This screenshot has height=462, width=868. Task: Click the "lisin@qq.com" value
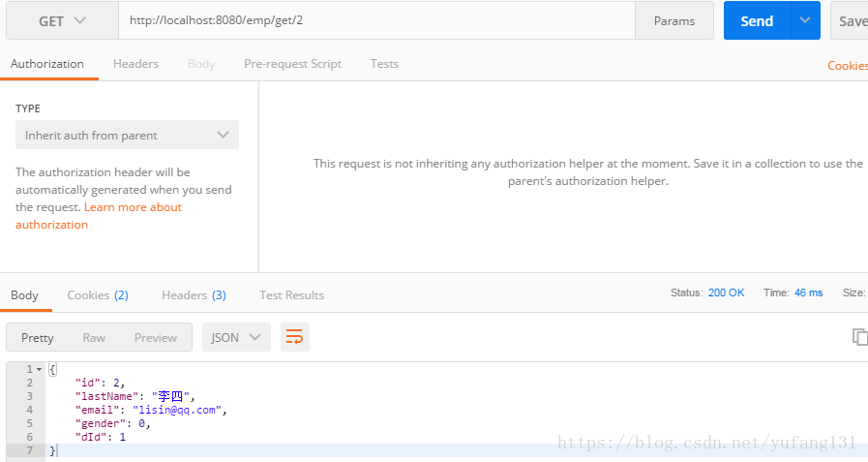click(x=177, y=410)
